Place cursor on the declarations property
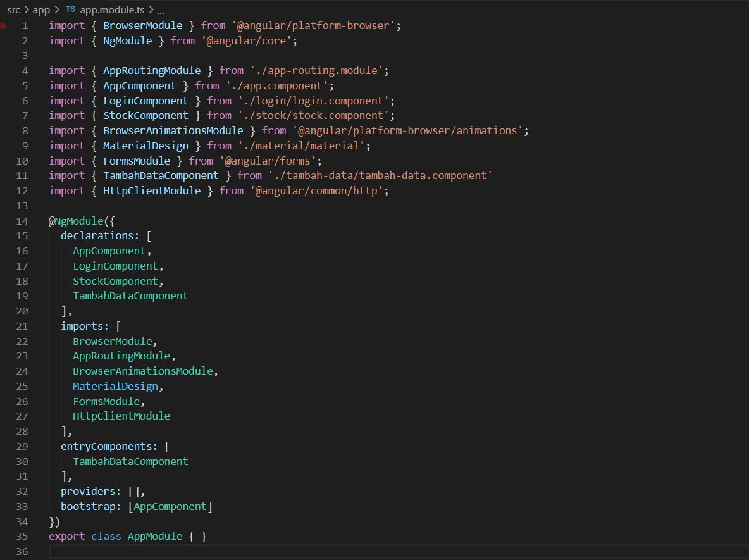The image size is (749, 560). click(99, 235)
